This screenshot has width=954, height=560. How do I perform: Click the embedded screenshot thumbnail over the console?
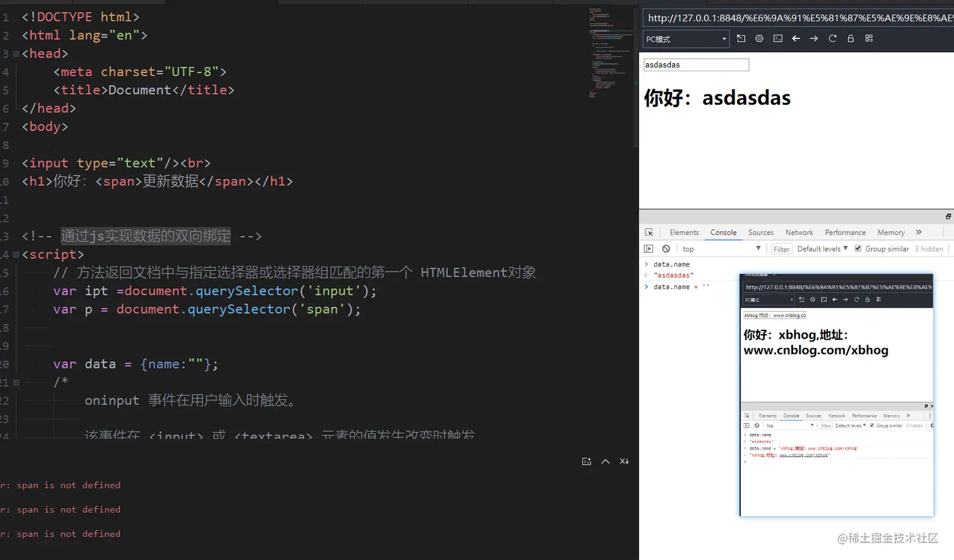(836, 395)
